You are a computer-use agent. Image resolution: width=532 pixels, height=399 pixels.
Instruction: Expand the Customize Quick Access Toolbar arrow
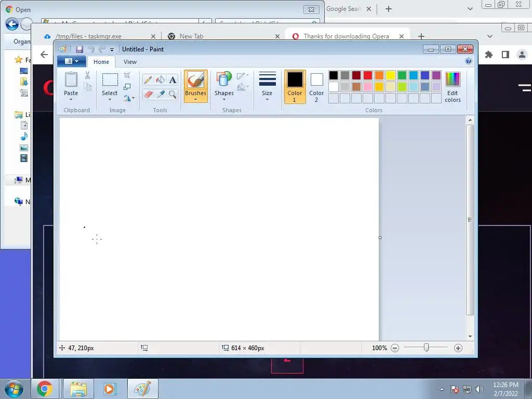click(112, 49)
